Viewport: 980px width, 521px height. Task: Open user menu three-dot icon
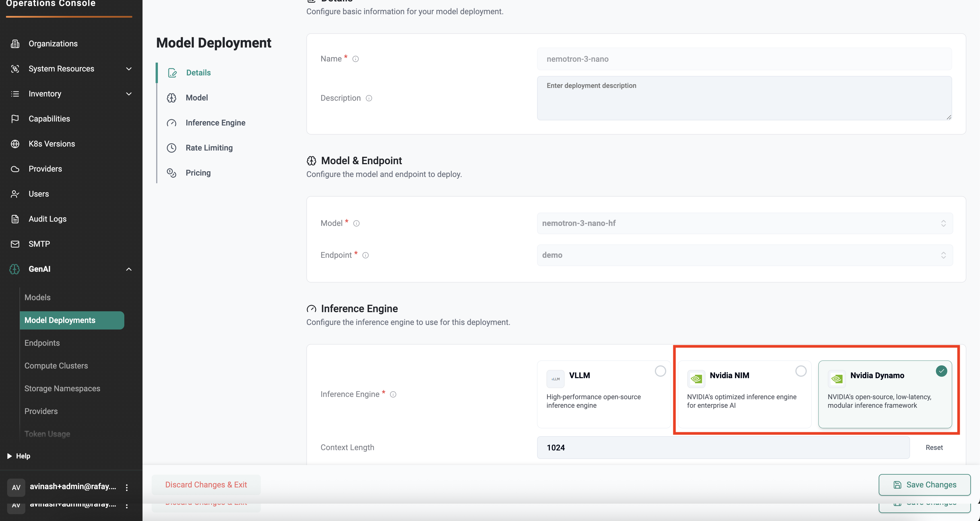pos(127,487)
